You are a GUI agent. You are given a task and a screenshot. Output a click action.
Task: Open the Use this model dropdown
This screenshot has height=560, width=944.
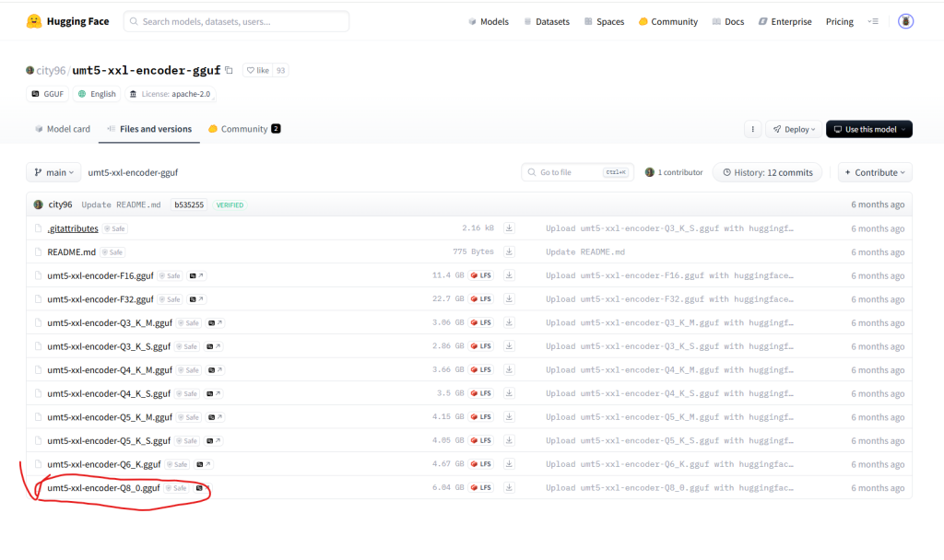(x=868, y=130)
